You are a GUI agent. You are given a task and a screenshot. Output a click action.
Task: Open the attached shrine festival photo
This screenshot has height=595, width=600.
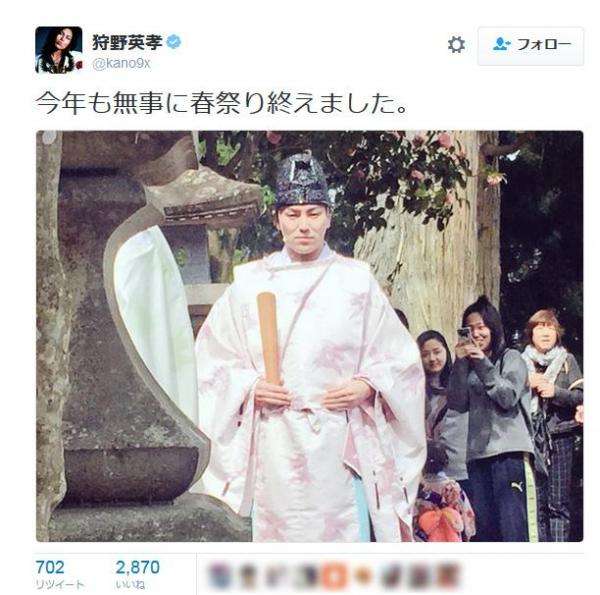coord(310,336)
